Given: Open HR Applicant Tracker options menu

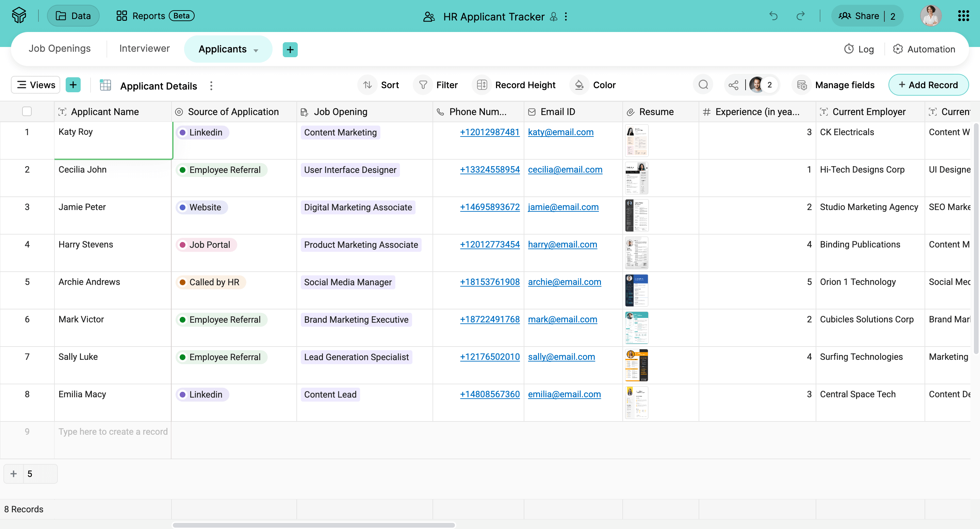Looking at the screenshot, I should point(566,16).
